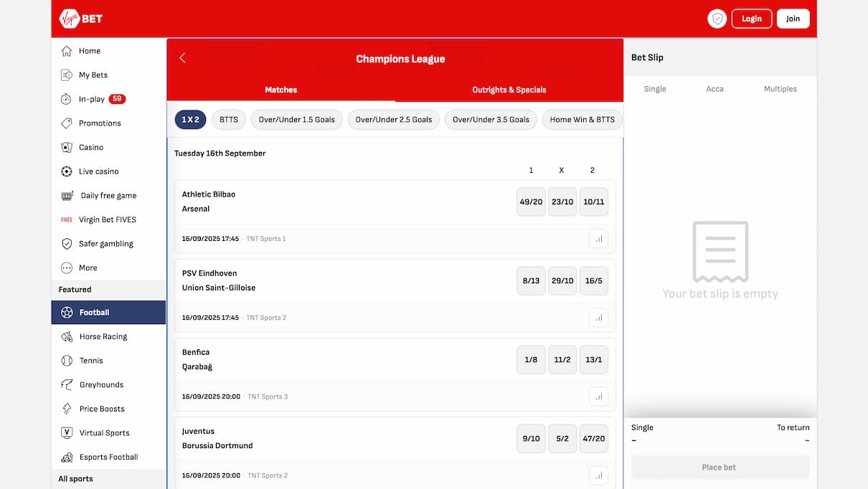Switch to the Matches tab
Screen dimensions: 868x489
(281, 90)
